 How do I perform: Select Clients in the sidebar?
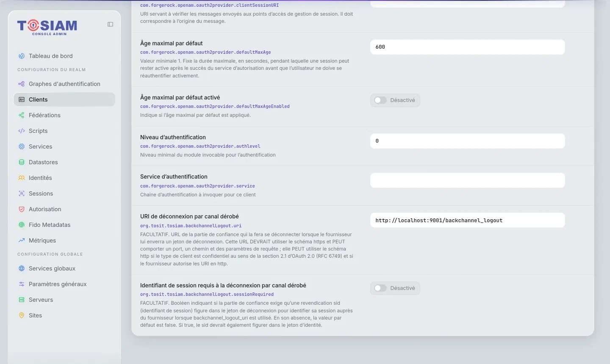coord(64,99)
